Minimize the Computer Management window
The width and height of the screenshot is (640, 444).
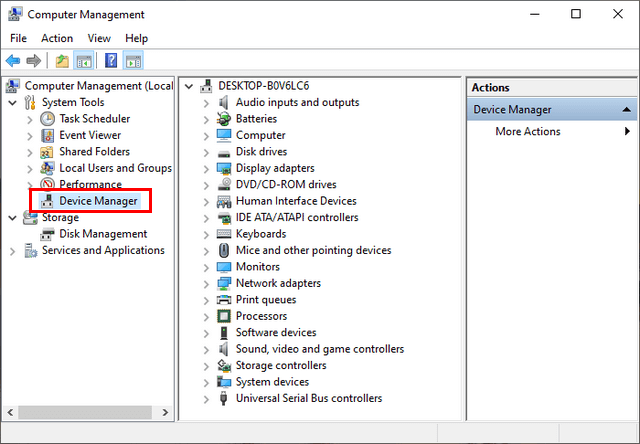point(535,14)
